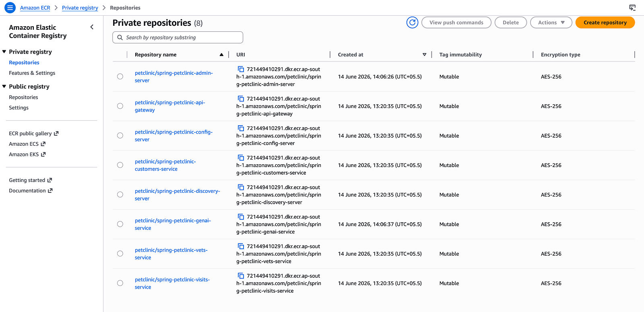Go to Private registry breadcrumb
This screenshot has width=644, height=312.
coord(80,8)
